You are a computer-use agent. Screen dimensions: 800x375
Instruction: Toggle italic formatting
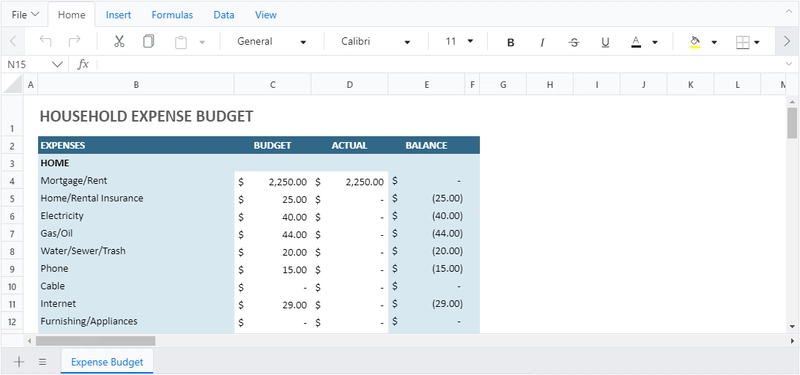coord(542,42)
